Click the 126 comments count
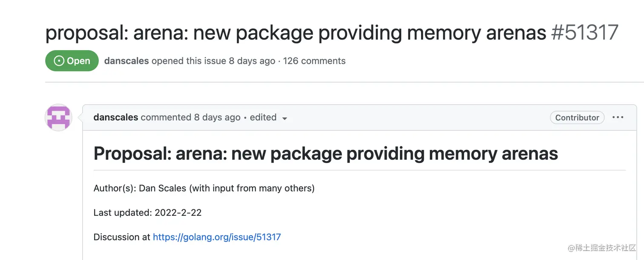The width and height of the screenshot is (644, 260). [x=314, y=61]
